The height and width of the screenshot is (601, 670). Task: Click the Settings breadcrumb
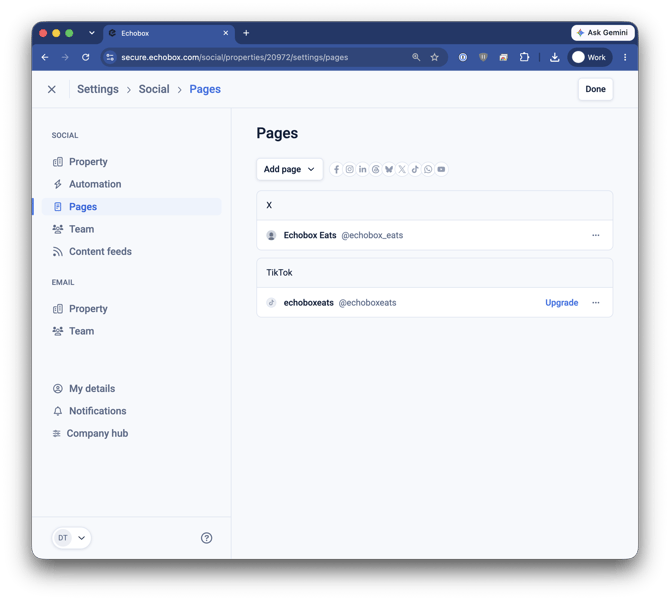98,89
